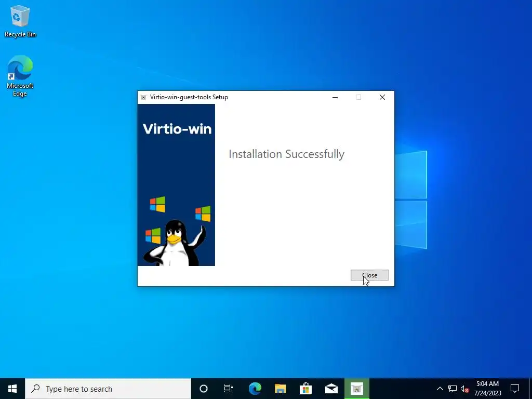The image size is (532, 399).
Task: Open network status tray icon
Action: point(453,389)
